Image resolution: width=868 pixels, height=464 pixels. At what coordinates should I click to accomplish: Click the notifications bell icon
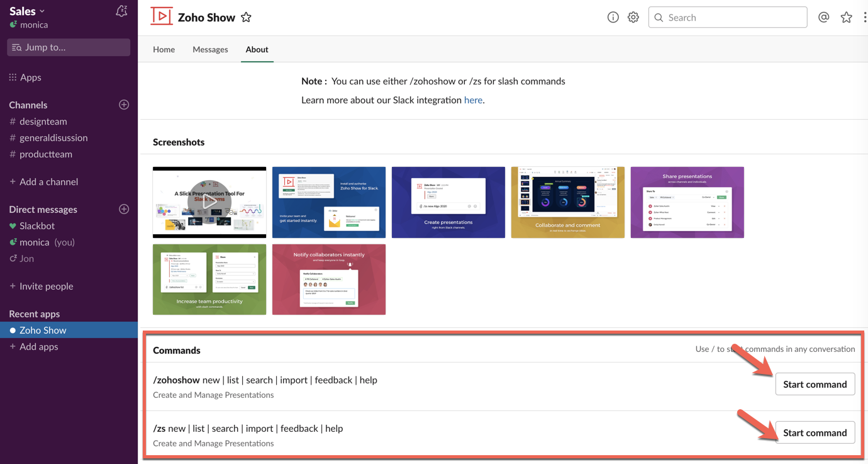coord(121,11)
